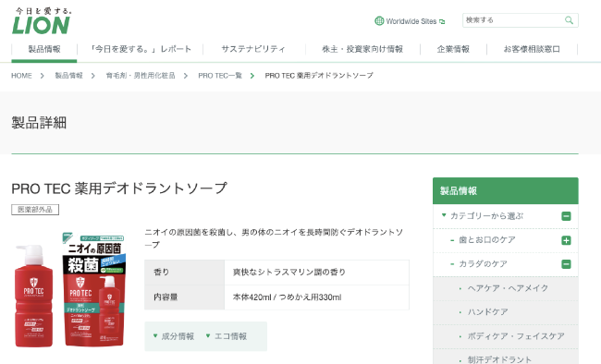
Task: Click the refill pouch product image
Action: pos(94,289)
